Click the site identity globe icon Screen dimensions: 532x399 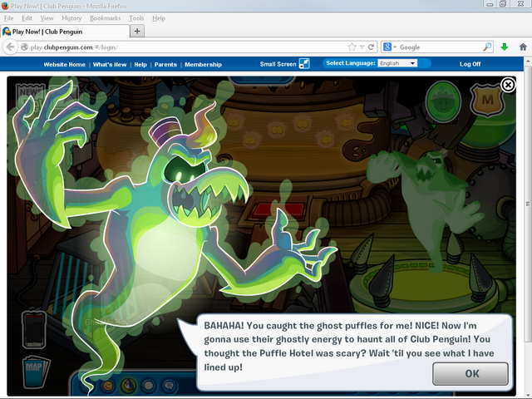click(x=24, y=47)
